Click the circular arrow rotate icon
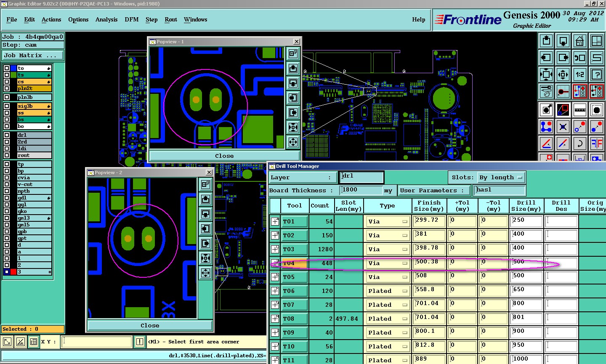 579,143
